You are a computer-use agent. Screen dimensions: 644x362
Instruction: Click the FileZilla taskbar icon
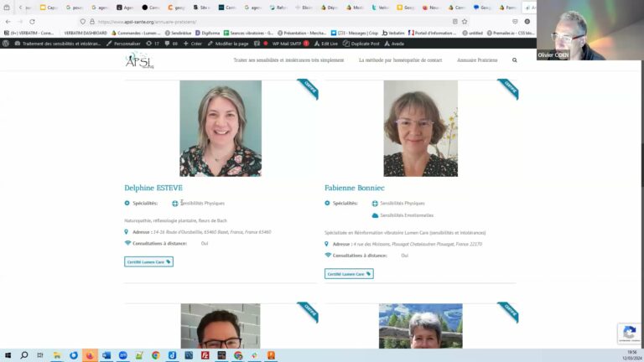pyautogui.click(x=205, y=355)
